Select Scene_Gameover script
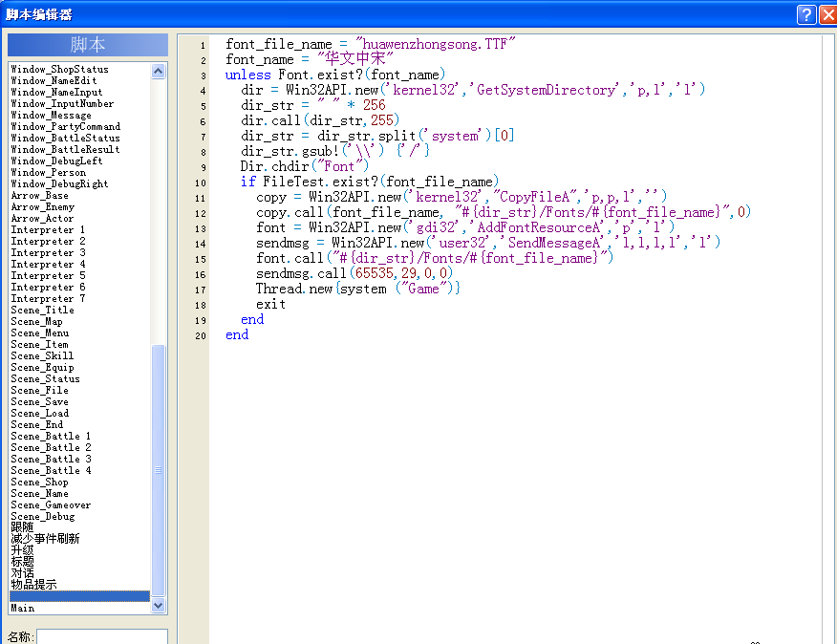 coord(52,505)
